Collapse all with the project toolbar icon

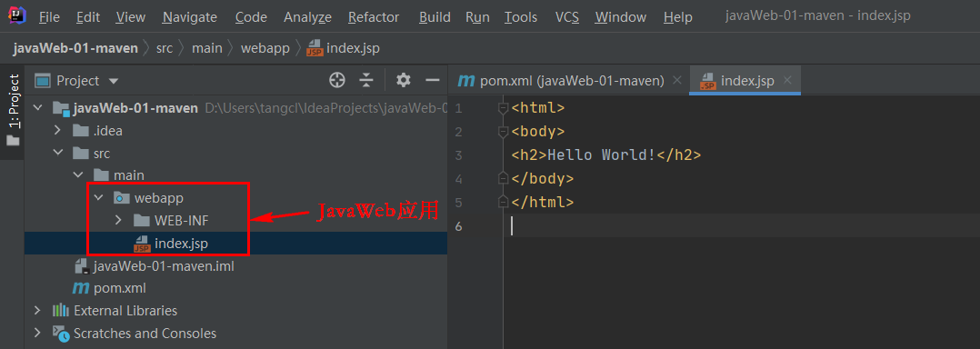click(x=366, y=80)
